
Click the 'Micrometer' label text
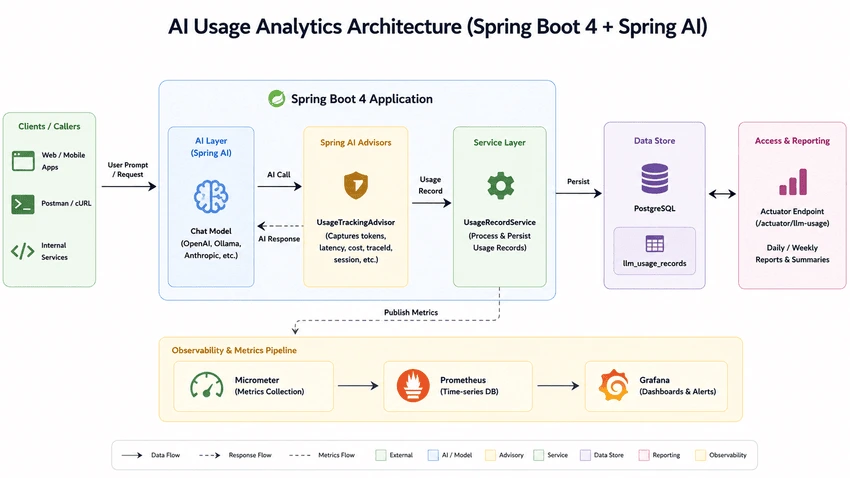tap(257, 380)
